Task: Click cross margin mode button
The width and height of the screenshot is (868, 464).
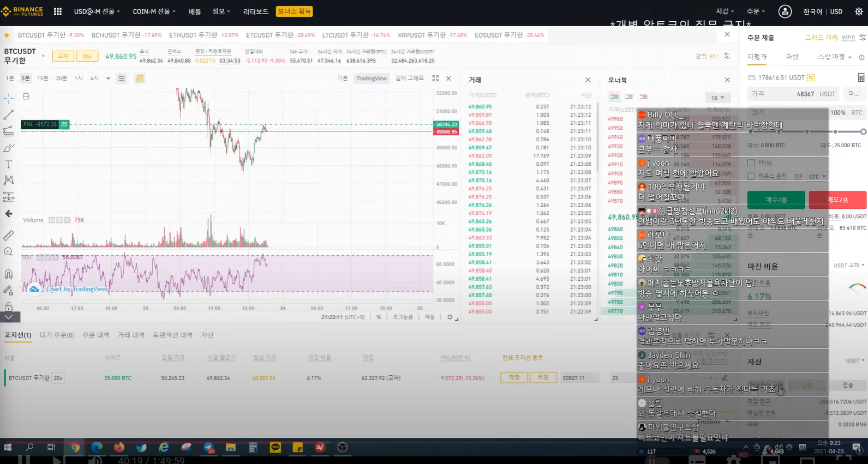Action: click(x=63, y=56)
